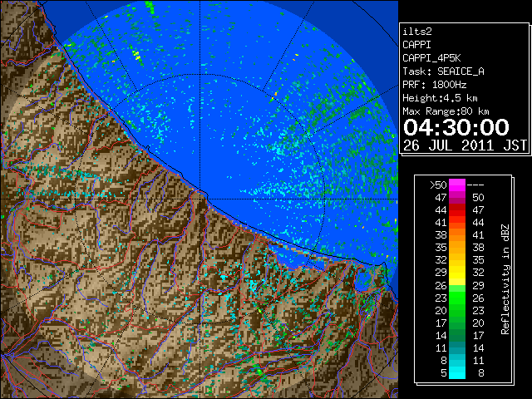This screenshot has height=399, width=532.
Task: Click the '26 JUL 2011 JST' date
Action: pos(465,145)
